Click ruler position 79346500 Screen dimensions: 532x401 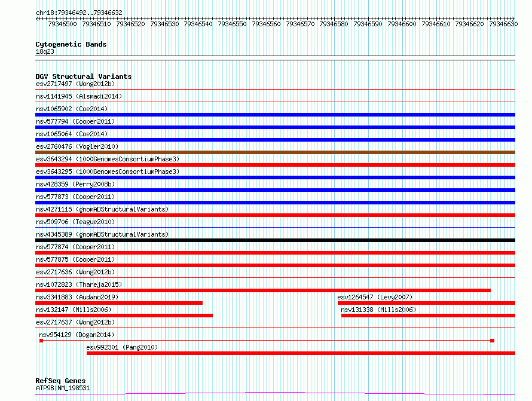(62, 24)
